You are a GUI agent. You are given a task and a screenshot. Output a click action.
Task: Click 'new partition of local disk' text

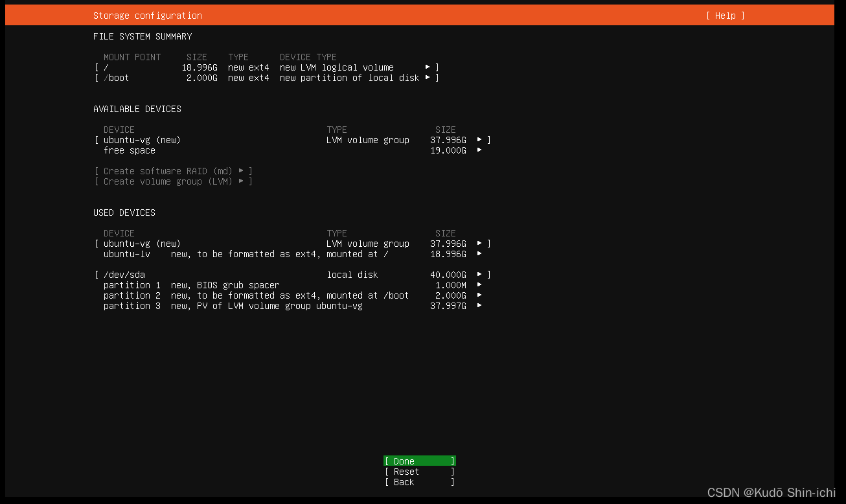(x=350, y=78)
